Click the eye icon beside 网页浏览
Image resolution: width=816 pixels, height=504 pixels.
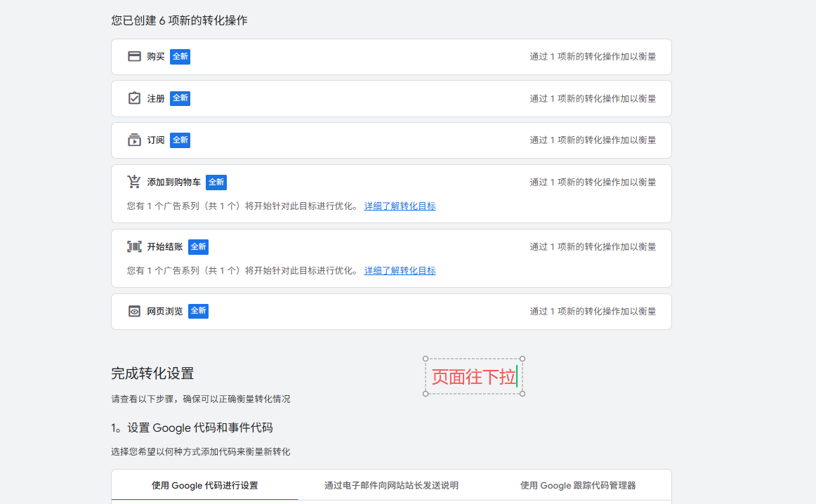coord(134,311)
